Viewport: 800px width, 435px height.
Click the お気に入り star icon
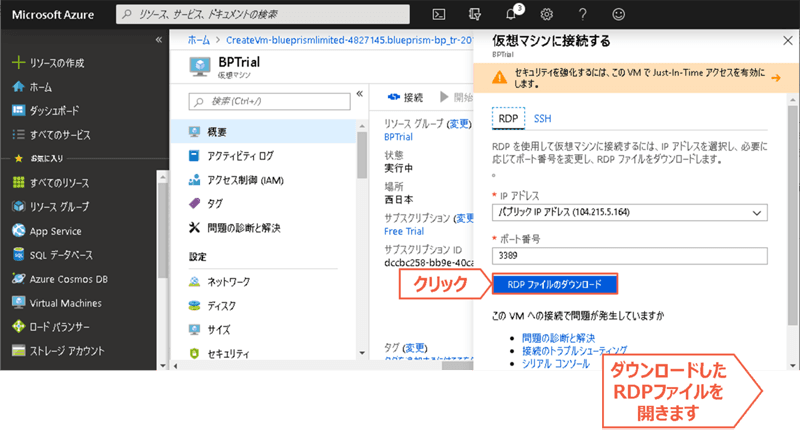[x=19, y=159]
